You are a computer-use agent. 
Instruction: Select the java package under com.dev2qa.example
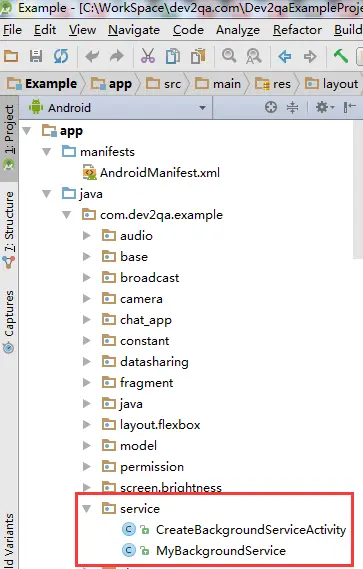point(122,404)
